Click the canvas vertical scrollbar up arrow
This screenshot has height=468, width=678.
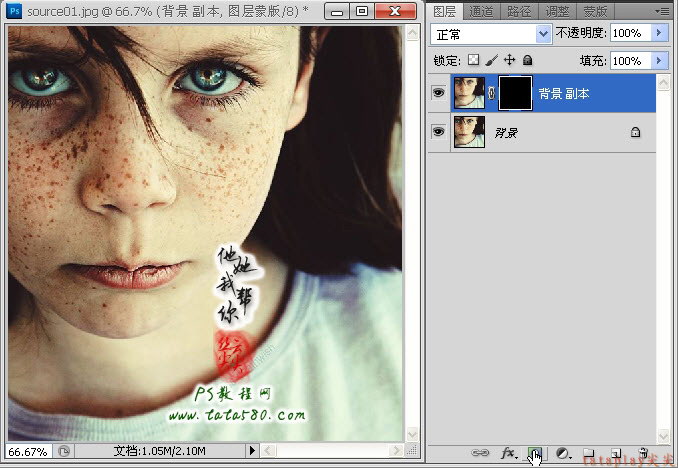413,33
